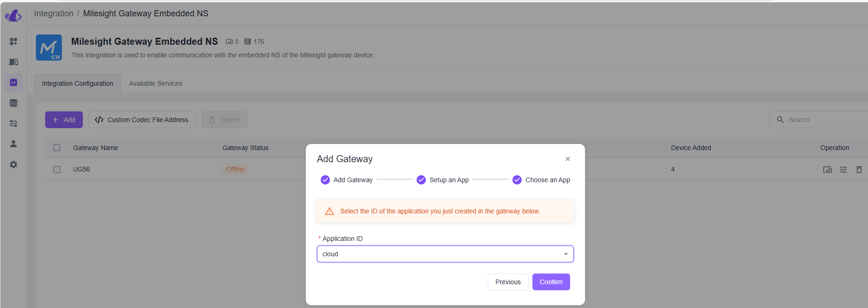
Task: Open the devices icon in sidebar
Action: 13,62
